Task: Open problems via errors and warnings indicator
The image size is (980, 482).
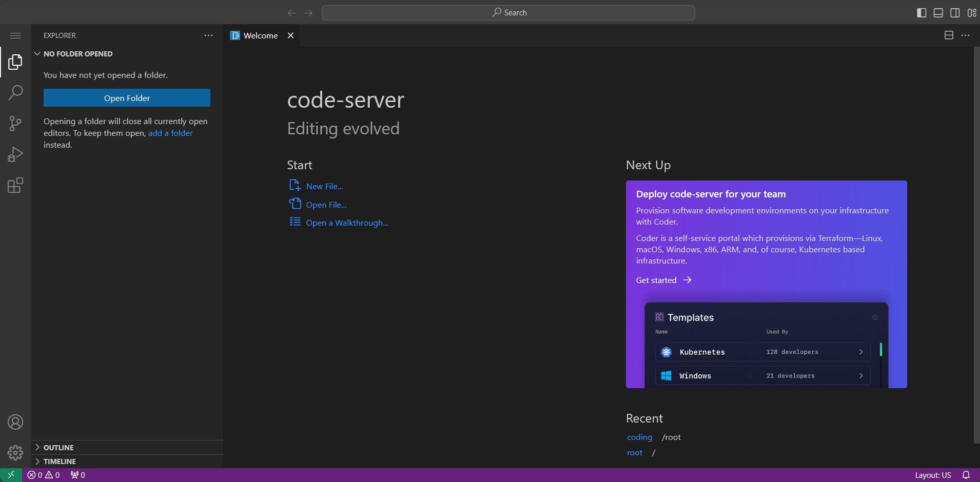Action: 44,475
